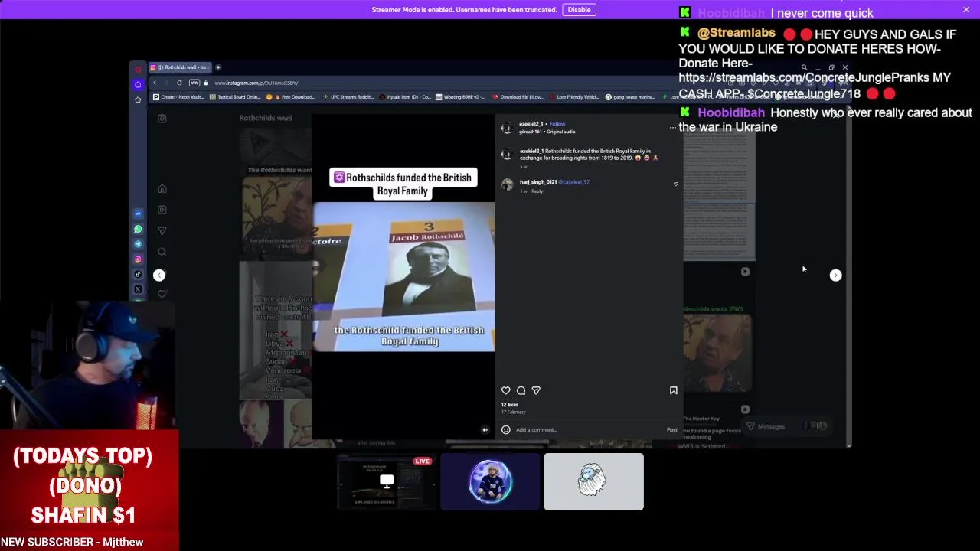The width and height of the screenshot is (980, 551).
Task: Open Instagram Search in the sidebar
Action: tap(162, 251)
